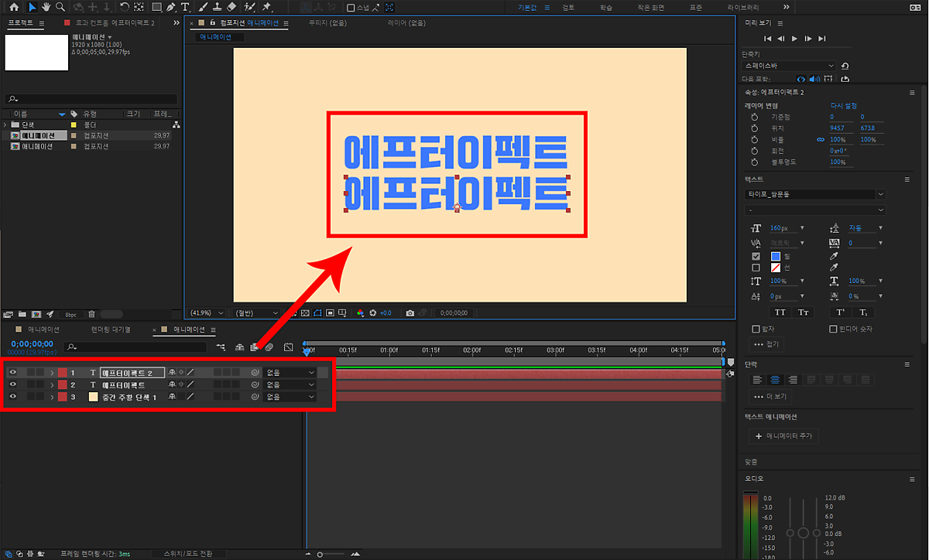Image resolution: width=929 pixels, height=560 pixels.
Task: Hide the 에프터이펙트 2 layer with eye icon
Action: pos(12,372)
